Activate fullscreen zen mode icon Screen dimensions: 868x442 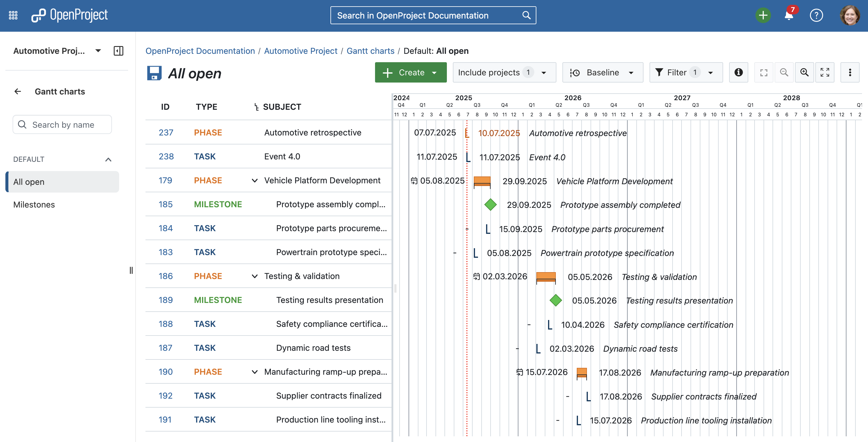(825, 72)
